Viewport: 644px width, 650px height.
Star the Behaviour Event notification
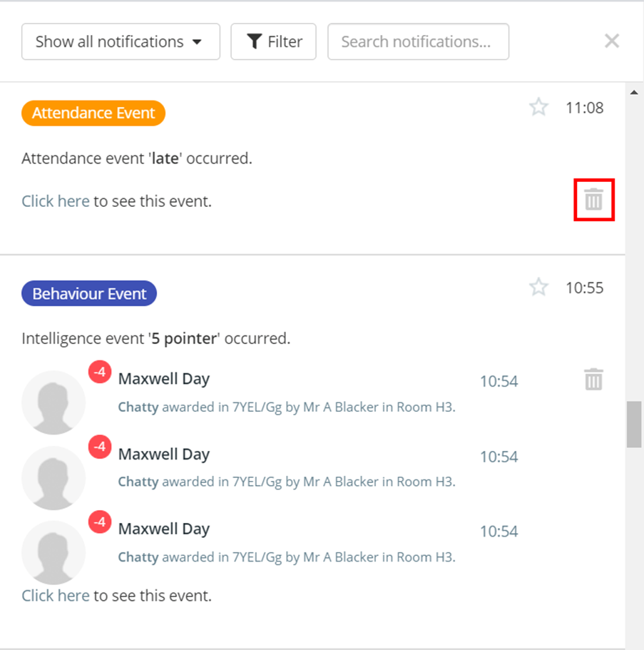[x=539, y=288]
